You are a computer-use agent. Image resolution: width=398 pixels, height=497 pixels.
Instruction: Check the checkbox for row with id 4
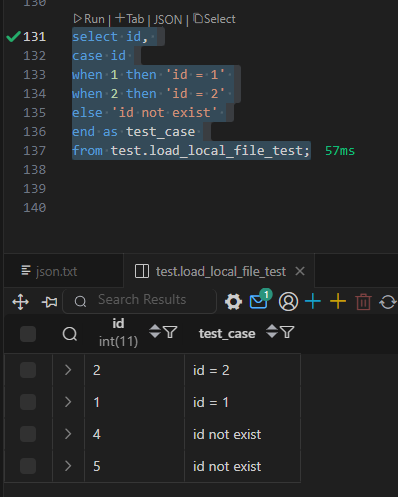28,434
